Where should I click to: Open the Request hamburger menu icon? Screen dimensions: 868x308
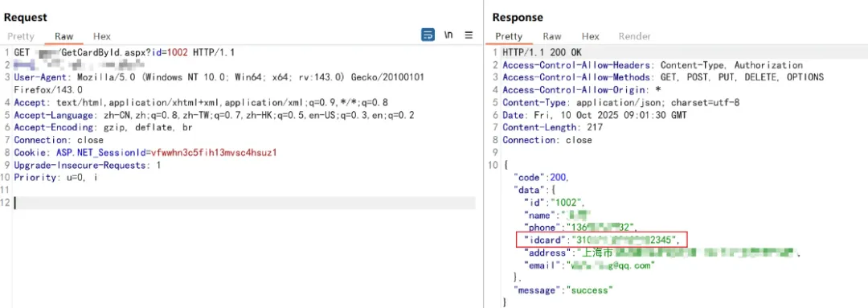click(469, 35)
